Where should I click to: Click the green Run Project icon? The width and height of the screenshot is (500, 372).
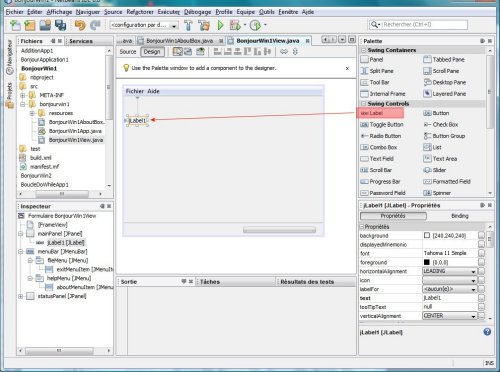pos(220,25)
